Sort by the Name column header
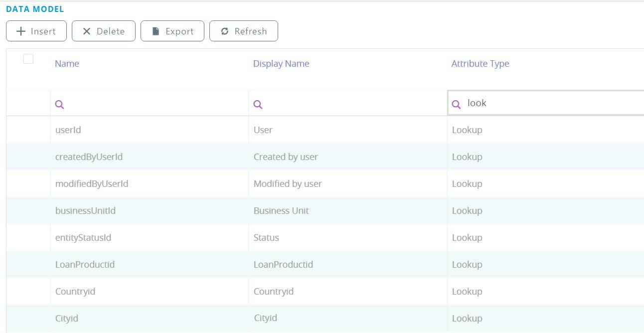The width and height of the screenshot is (644, 333). click(67, 64)
